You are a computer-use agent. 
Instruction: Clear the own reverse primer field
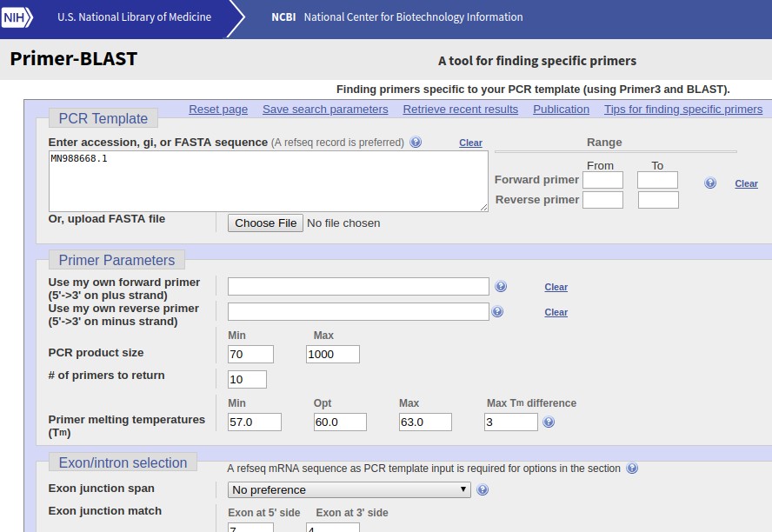click(556, 312)
